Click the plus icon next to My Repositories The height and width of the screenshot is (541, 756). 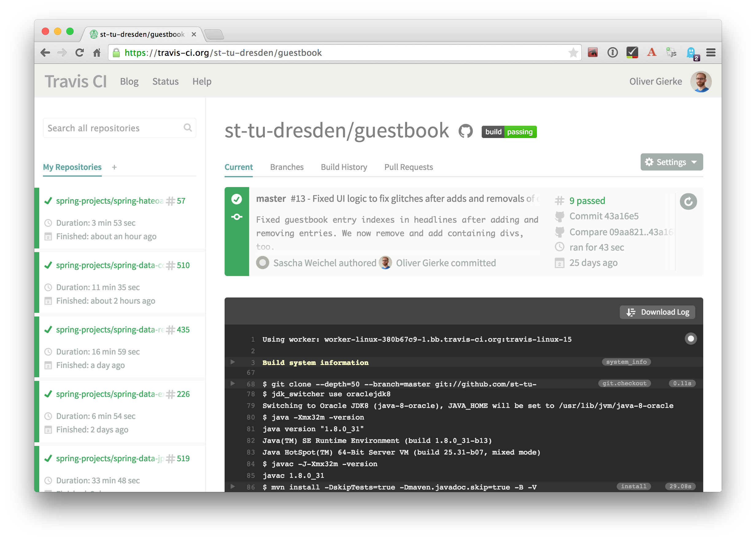click(114, 167)
